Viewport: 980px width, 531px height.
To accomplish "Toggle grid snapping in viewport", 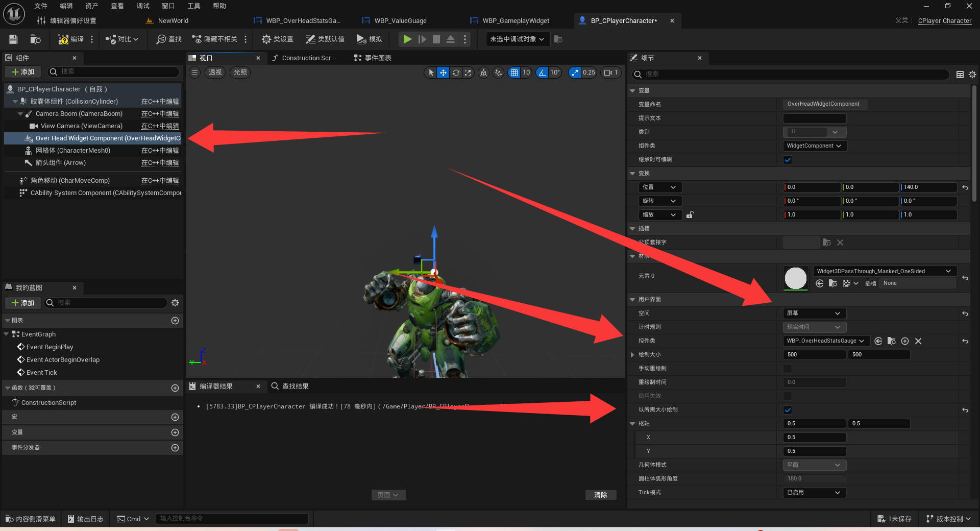I will tap(514, 73).
